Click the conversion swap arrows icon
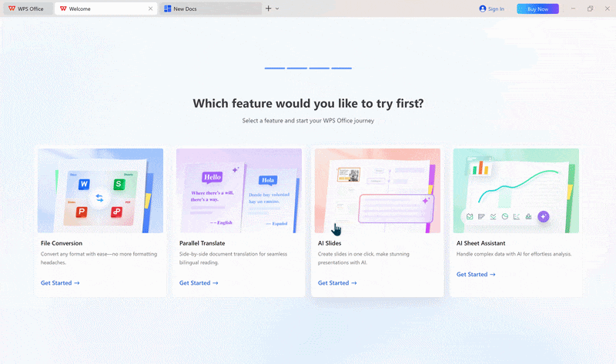616x364 pixels. coord(99,199)
